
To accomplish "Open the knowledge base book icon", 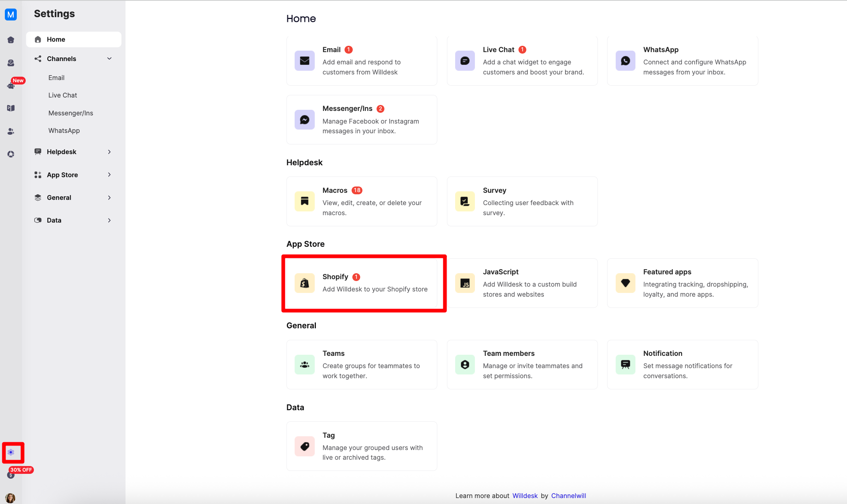I will click(x=11, y=108).
